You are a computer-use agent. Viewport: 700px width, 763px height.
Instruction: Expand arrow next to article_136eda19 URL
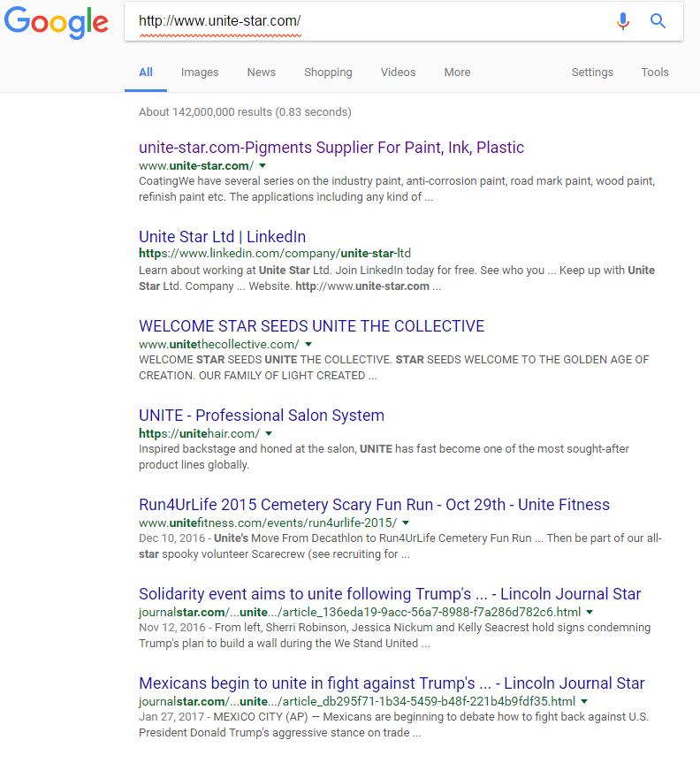[x=590, y=612]
